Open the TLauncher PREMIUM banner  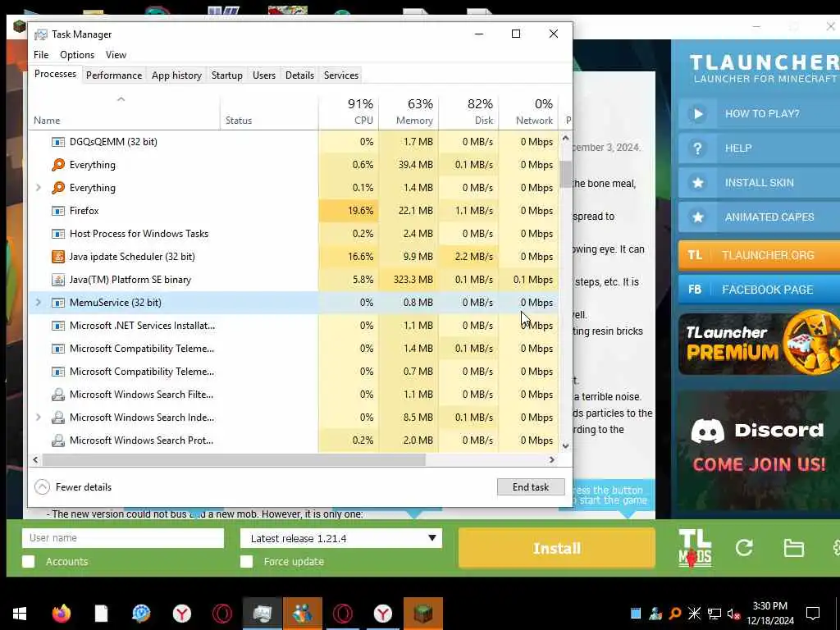tap(759, 343)
